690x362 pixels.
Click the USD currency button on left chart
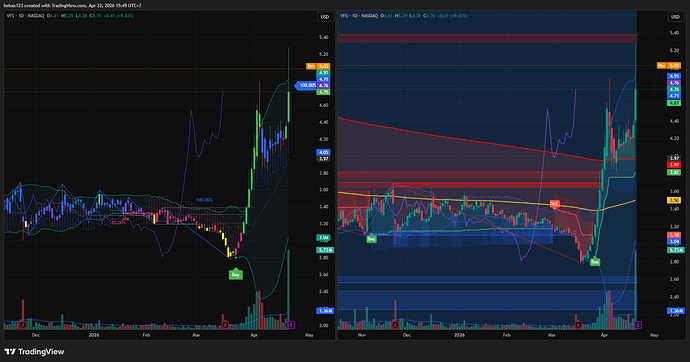point(325,17)
